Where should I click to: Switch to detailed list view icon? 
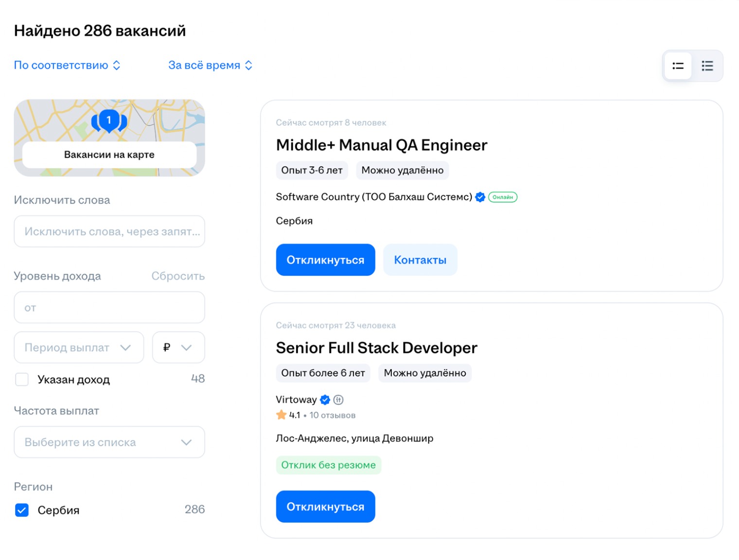click(707, 66)
